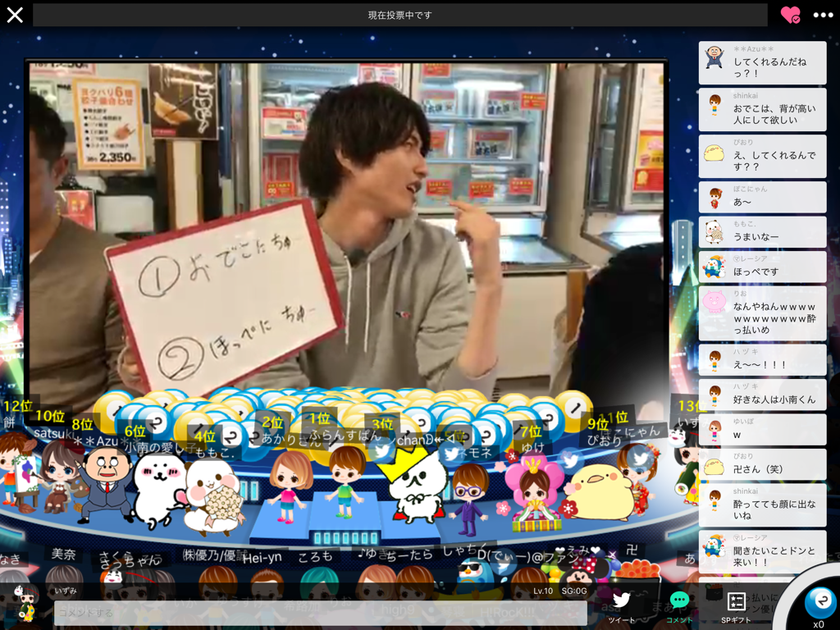
Task: Select the コメント tab icon
Action: tap(679, 606)
